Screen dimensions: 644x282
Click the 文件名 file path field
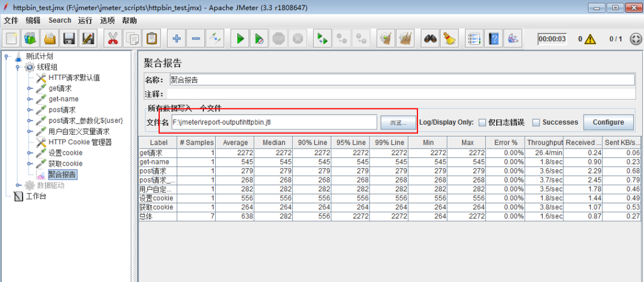274,122
